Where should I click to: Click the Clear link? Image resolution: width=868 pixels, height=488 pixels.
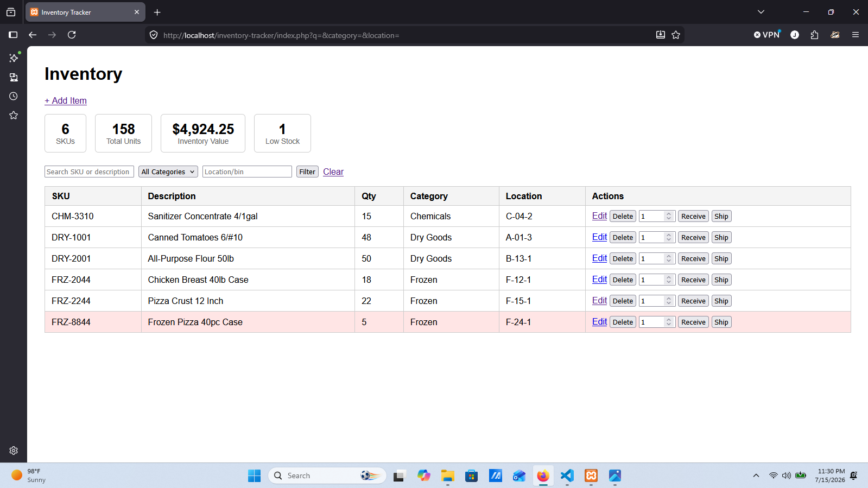(x=333, y=172)
